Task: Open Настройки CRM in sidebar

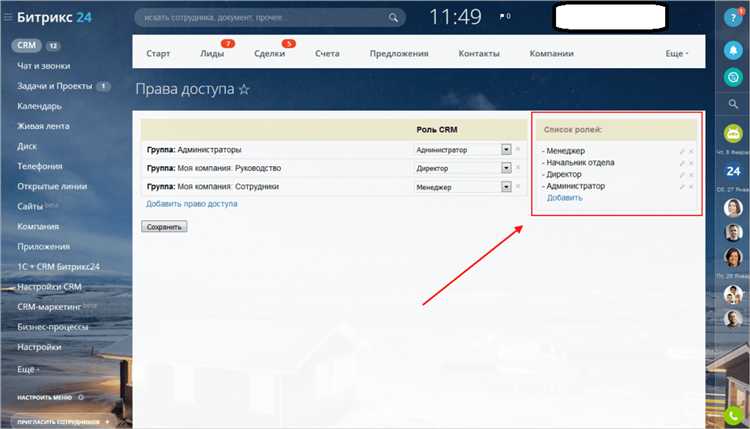Action: pos(49,287)
